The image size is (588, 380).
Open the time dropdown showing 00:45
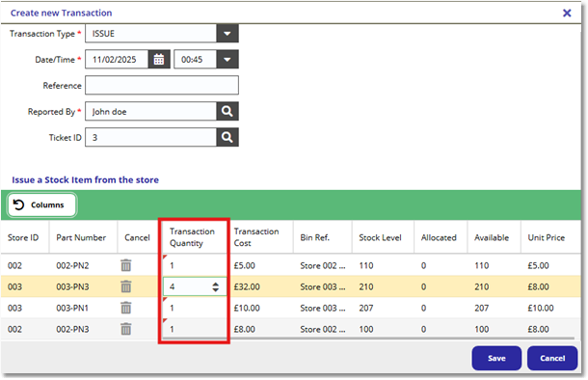(x=227, y=59)
